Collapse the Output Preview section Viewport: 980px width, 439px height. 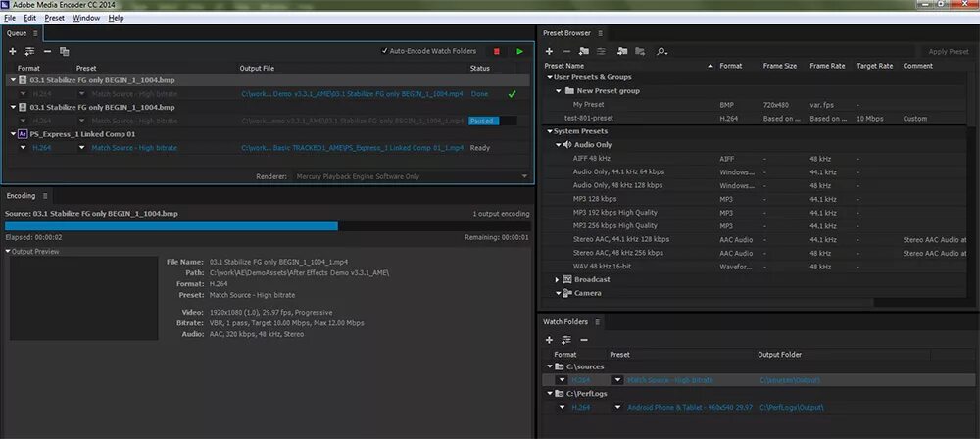click(x=8, y=252)
